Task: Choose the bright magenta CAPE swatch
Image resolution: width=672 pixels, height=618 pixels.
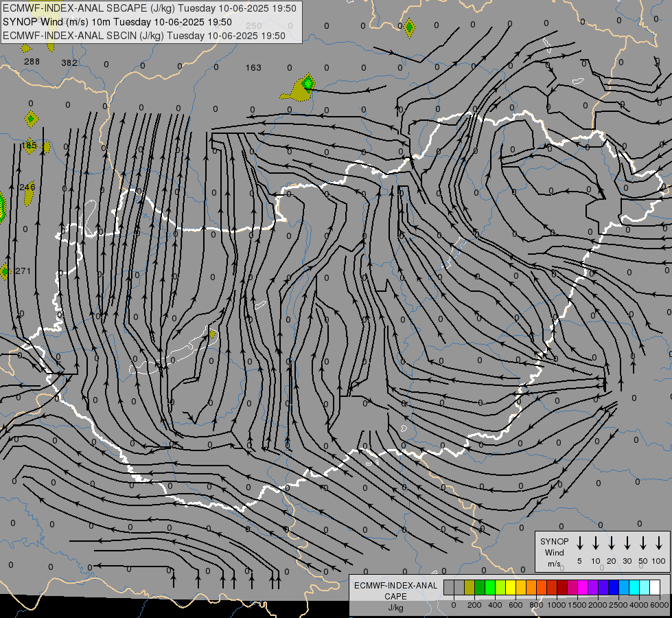Action: point(583,587)
